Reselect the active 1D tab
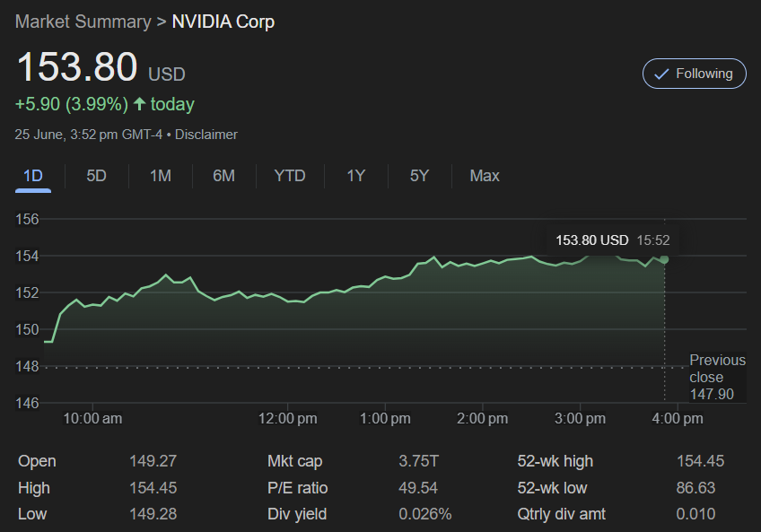Screen dimensions: 761x532 coord(32,176)
